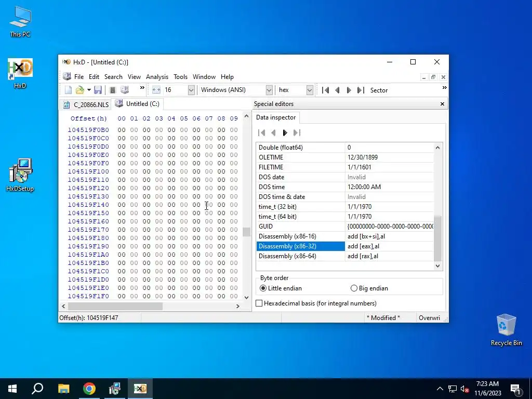This screenshot has height=399, width=532.
Task: Open bytes per row dropdown
Action: click(191, 90)
